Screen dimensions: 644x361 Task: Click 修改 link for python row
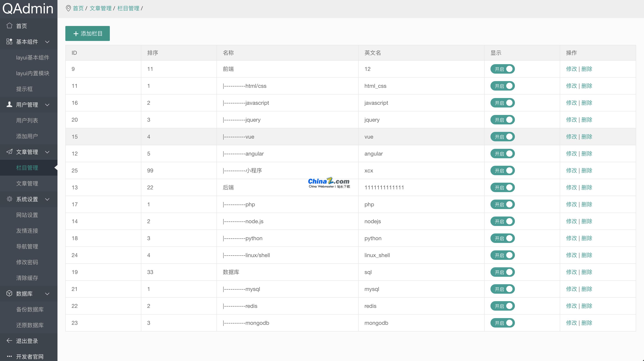(571, 238)
